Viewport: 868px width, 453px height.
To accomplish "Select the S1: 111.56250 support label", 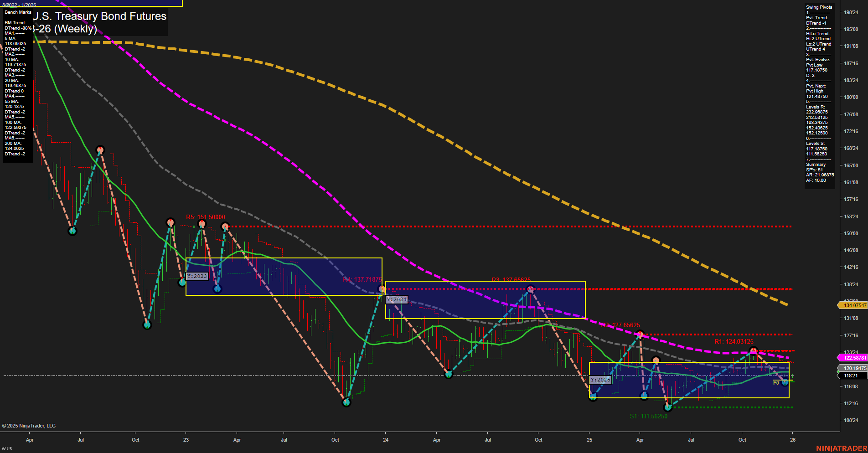I will point(648,416).
